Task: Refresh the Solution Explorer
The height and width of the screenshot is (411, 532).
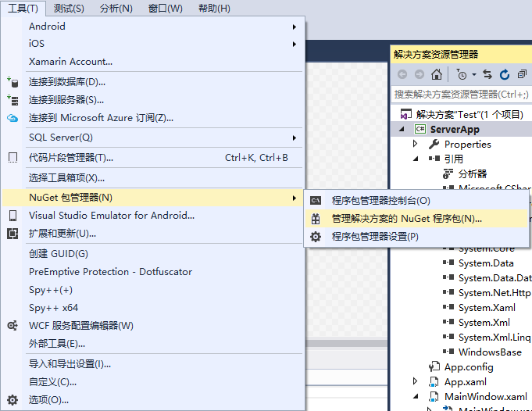Action: [505, 74]
